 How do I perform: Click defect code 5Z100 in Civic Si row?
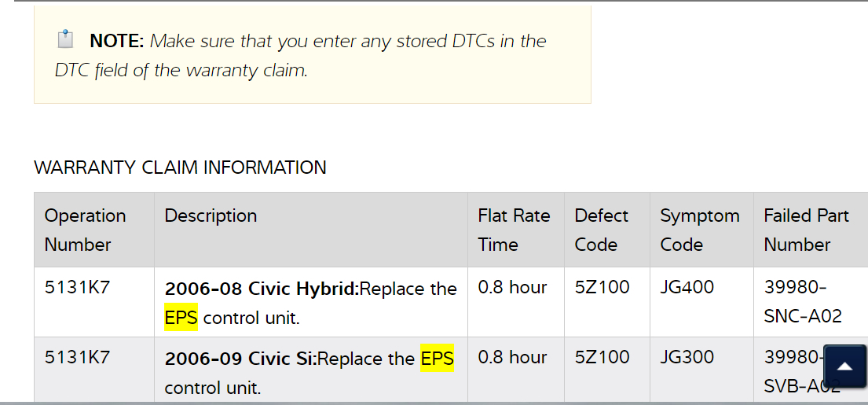[x=602, y=357]
